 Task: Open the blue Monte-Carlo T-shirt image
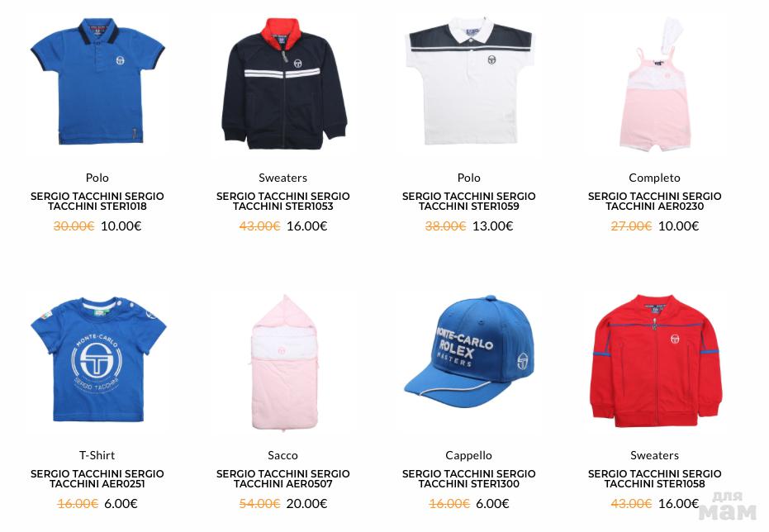98,359
